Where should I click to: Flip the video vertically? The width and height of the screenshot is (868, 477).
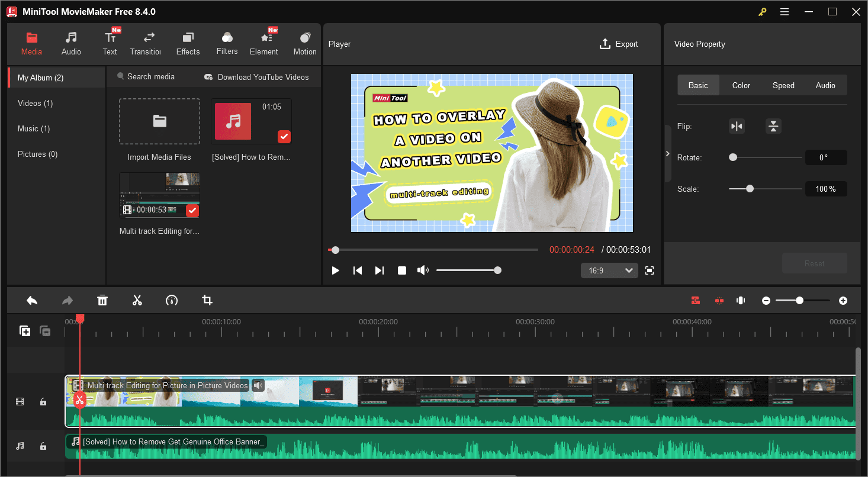point(773,126)
